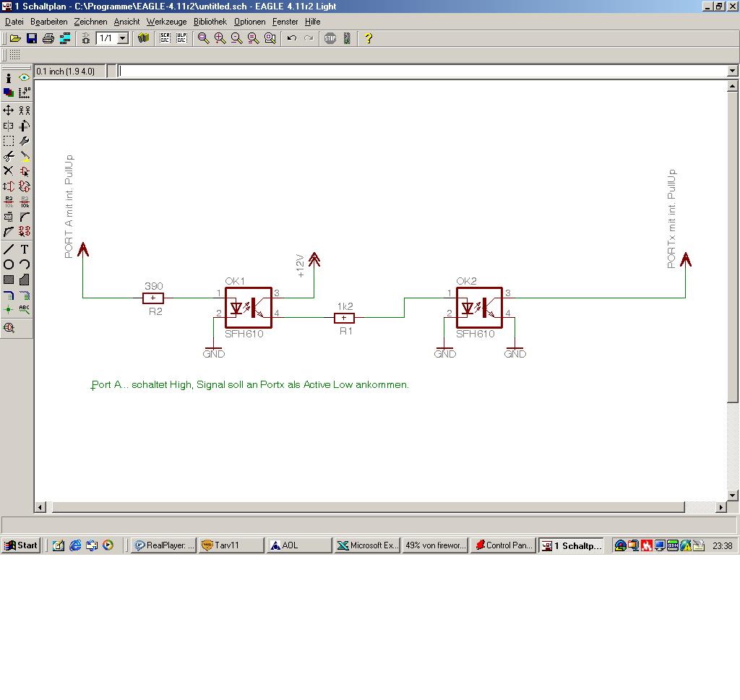740x700 pixels.
Task: Open the Werkzeuge menu
Action: 166,22
